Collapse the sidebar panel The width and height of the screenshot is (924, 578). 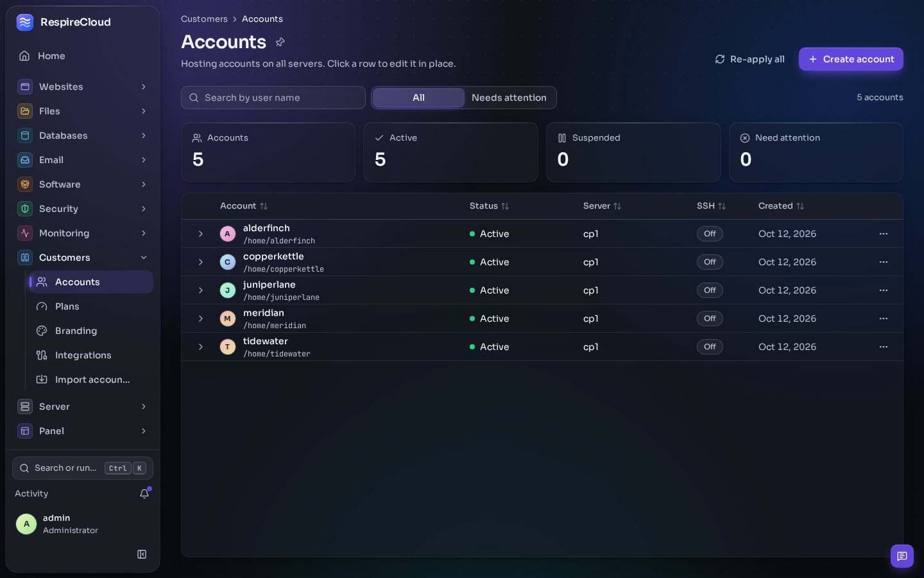[x=142, y=554]
